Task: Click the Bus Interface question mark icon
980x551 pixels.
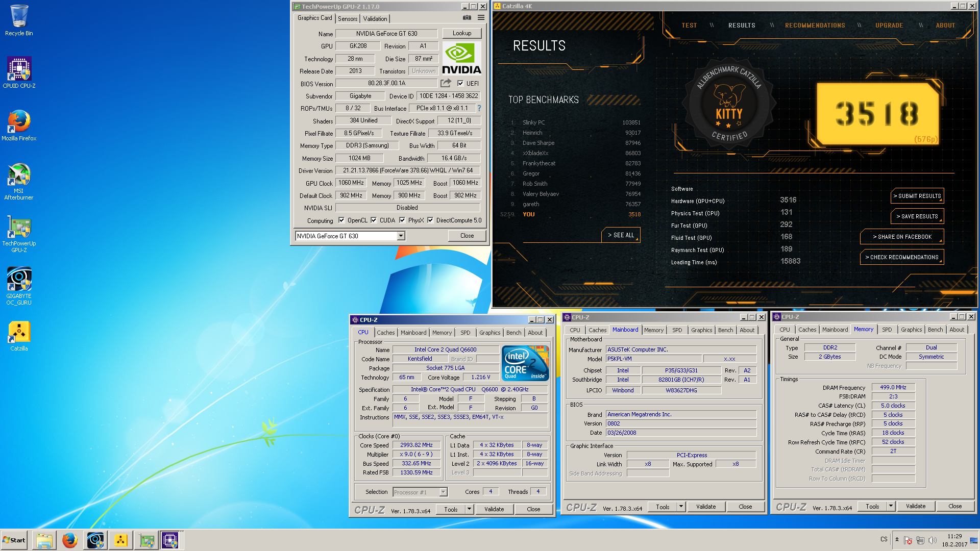Action: click(479, 108)
